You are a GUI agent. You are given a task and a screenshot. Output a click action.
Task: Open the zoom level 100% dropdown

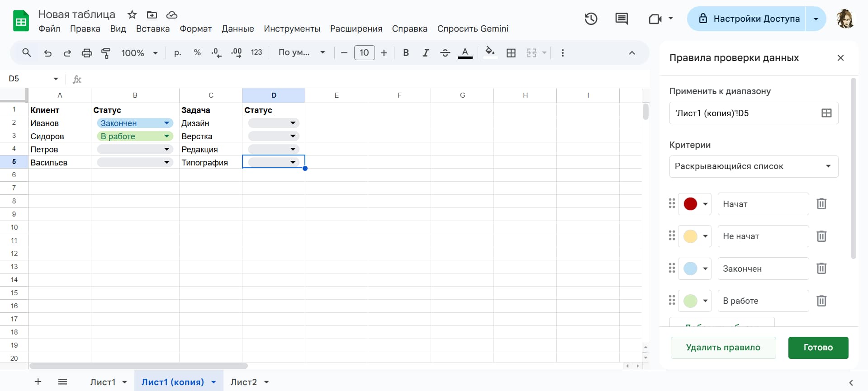click(139, 53)
